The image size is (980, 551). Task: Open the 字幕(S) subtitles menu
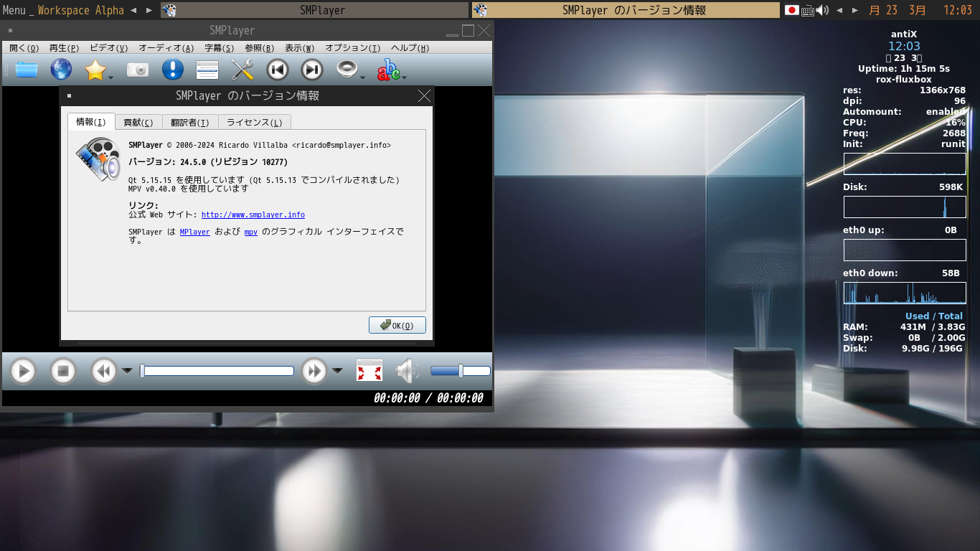click(x=219, y=48)
